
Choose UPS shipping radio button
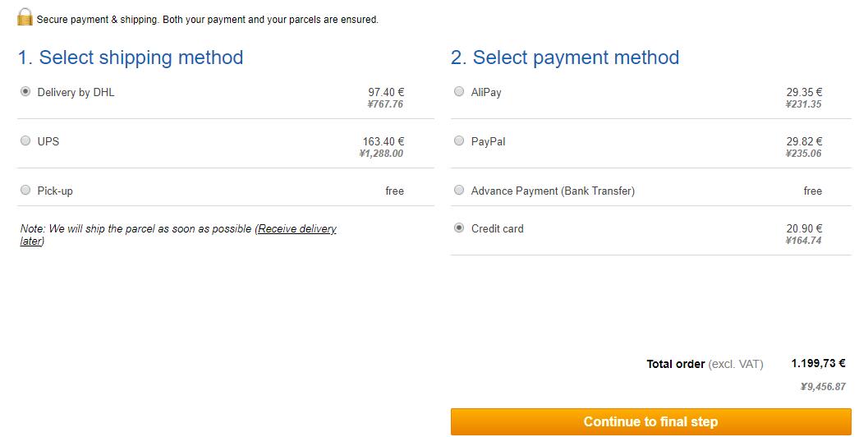pyautogui.click(x=25, y=140)
